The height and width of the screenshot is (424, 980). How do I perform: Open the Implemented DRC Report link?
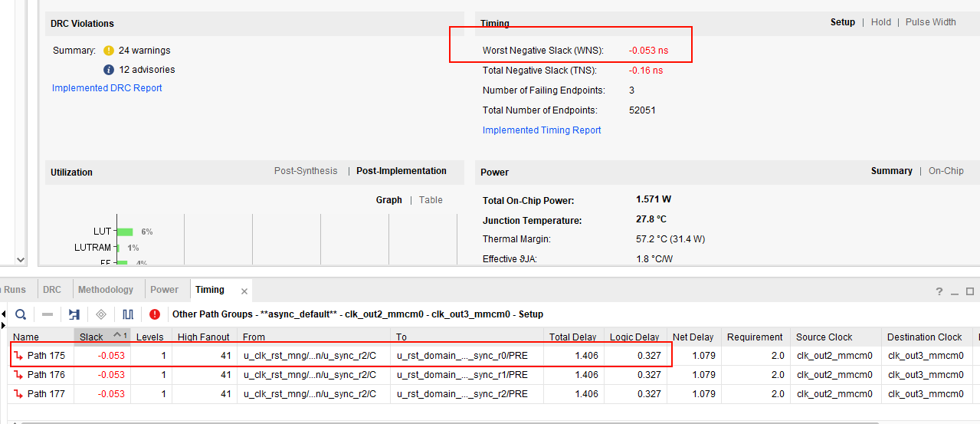[107, 88]
